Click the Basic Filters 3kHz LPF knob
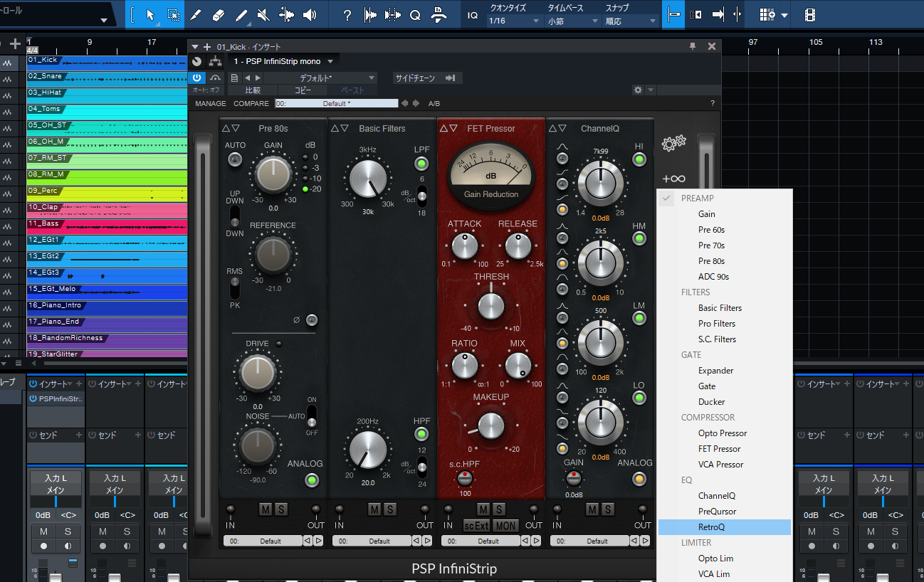Viewport: 924px width, 582px height. coord(368,179)
